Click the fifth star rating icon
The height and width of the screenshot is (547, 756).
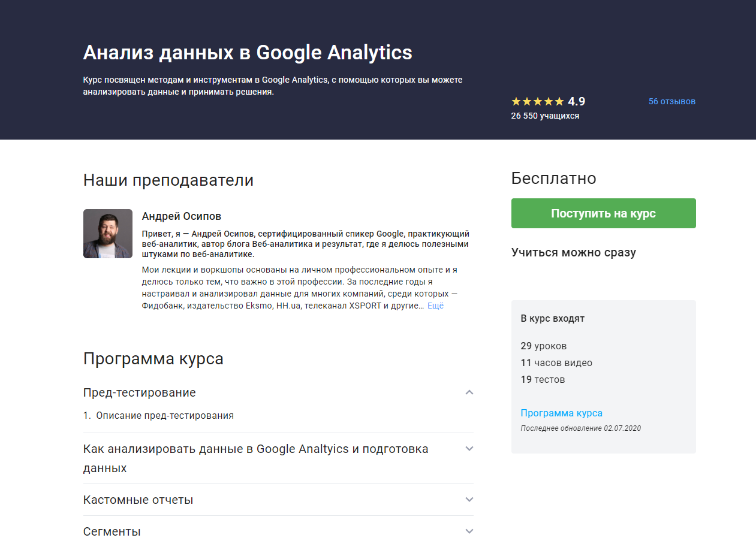559,101
